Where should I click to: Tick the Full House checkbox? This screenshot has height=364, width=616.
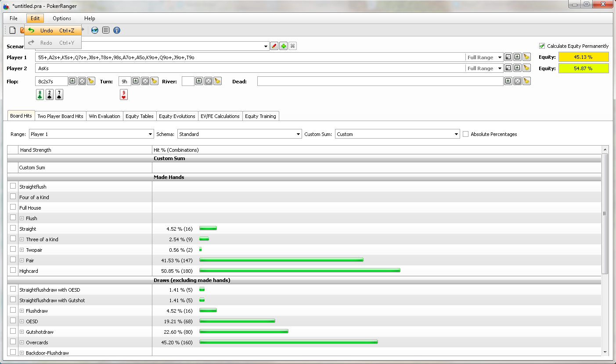click(13, 207)
